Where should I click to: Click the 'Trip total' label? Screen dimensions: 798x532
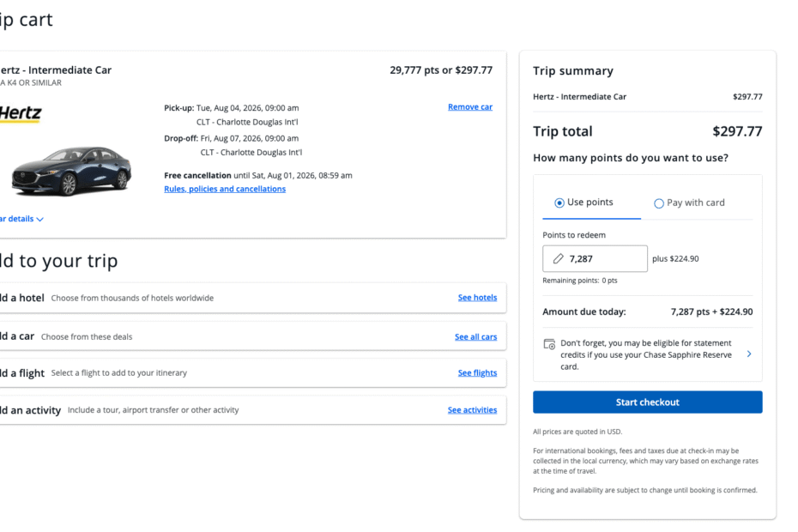click(562, 131)
